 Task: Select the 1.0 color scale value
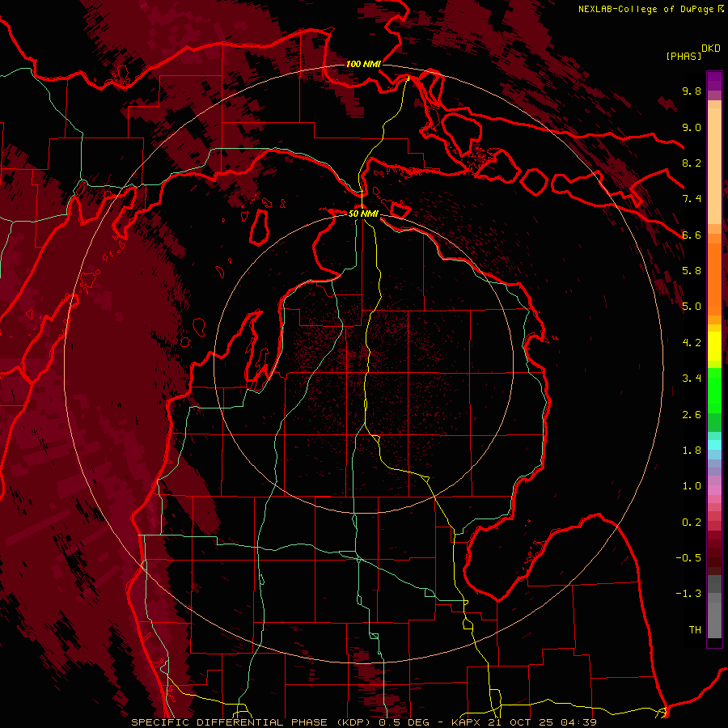692,486
